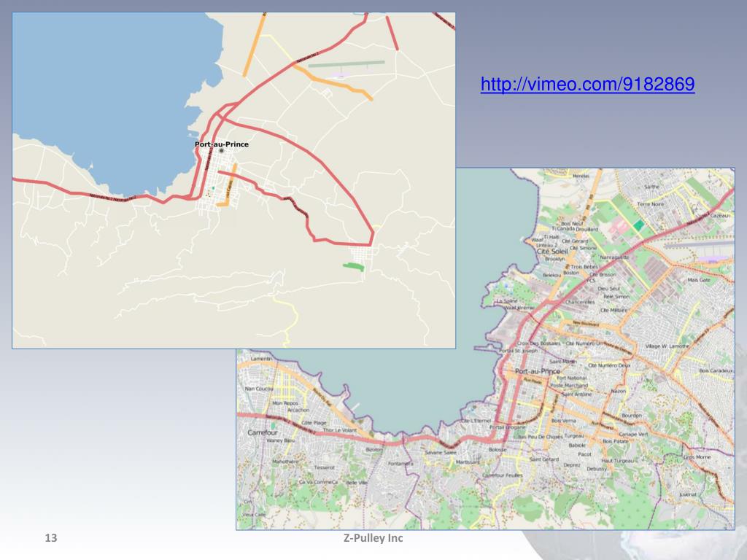Click the 'Thor Le Volant' map label
Image resolution: width=747 pixels, height=560 pixels.
click(x=340, y=430)
